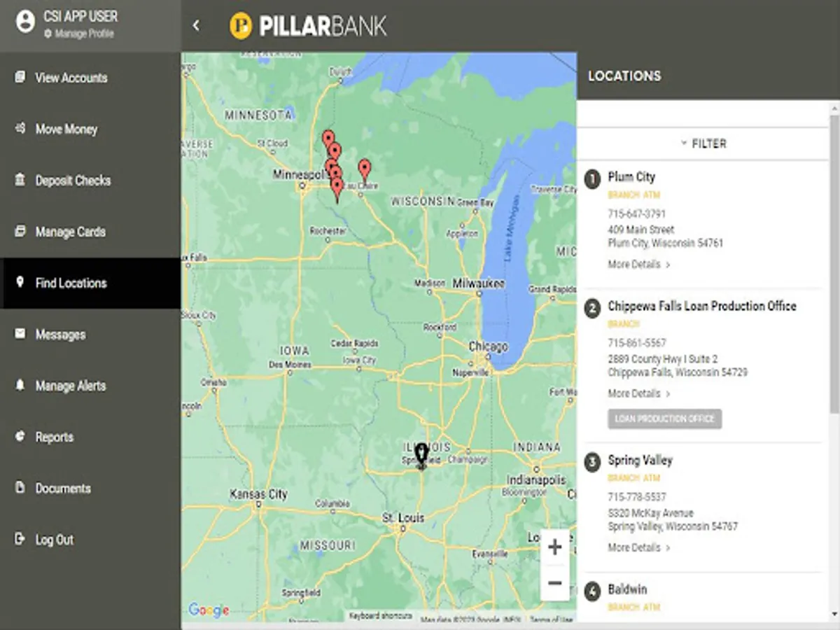
Task: Click the View Accounts icon
Action: click(20, 77)
